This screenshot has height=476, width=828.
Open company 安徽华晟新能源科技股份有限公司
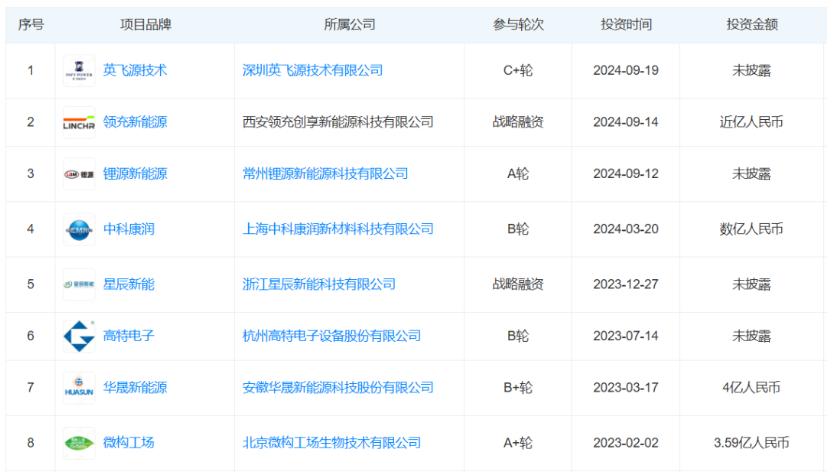[338, 388]
